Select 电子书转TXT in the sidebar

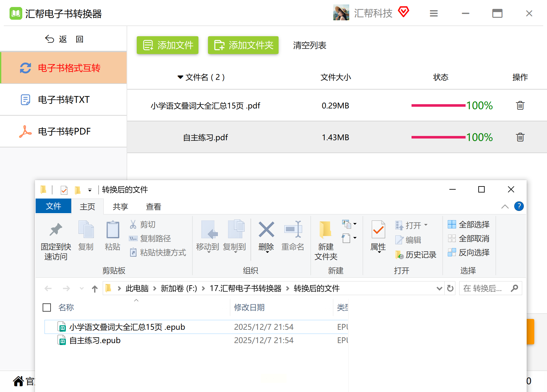pos(64,99)
